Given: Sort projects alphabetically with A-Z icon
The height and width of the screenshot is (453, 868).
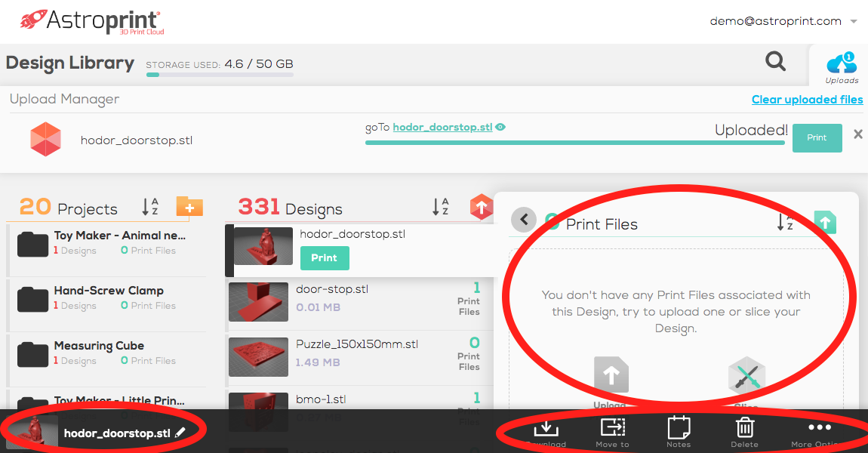Looking at the screenshot, I should [x=149, y=206].
